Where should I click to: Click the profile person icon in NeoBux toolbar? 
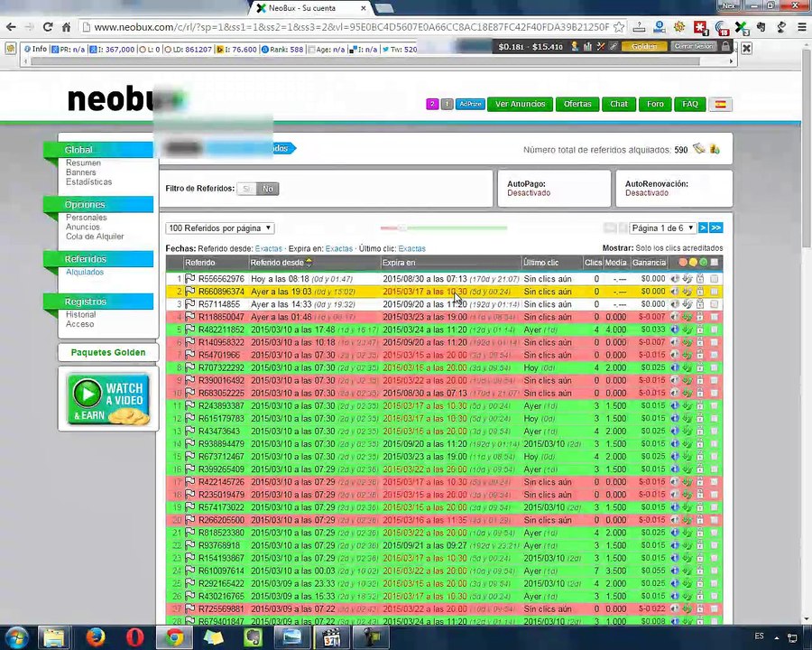[x=575, y=47]
